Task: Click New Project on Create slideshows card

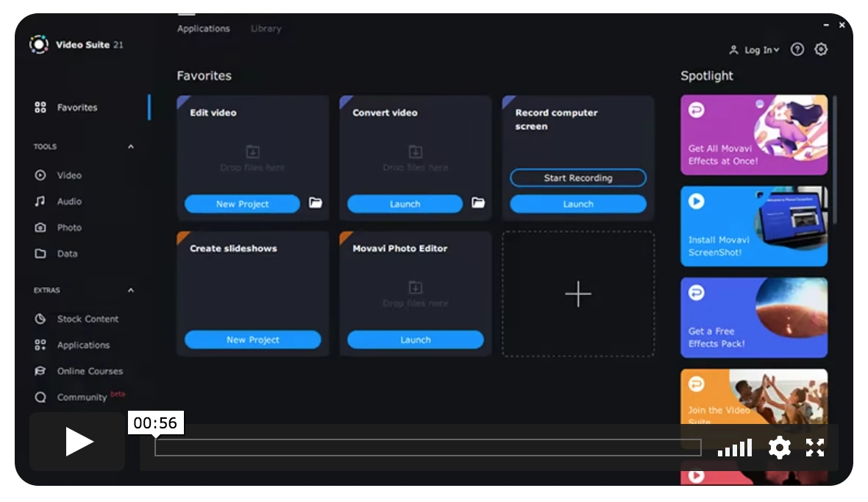Action: point(252,339)
